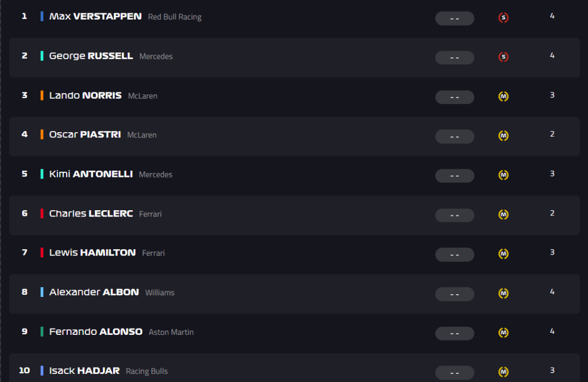588x382 pixels.
Task: Click George Russell's soft tyre icon
Action: pyautogui.click(x=503, y=57)
